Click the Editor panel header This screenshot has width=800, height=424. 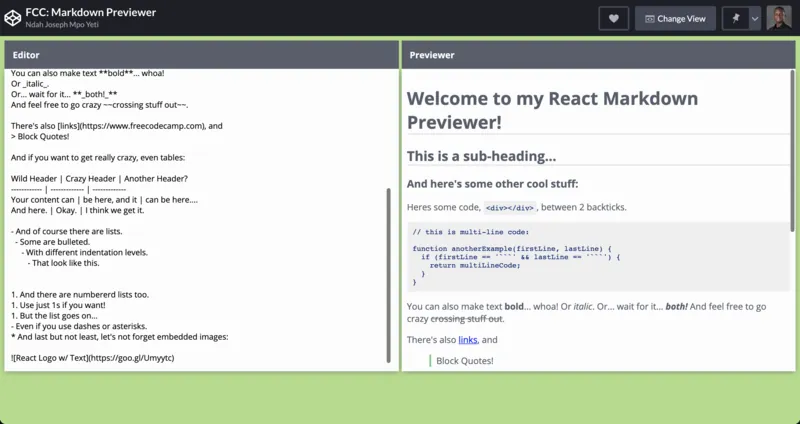click(202, 55)
